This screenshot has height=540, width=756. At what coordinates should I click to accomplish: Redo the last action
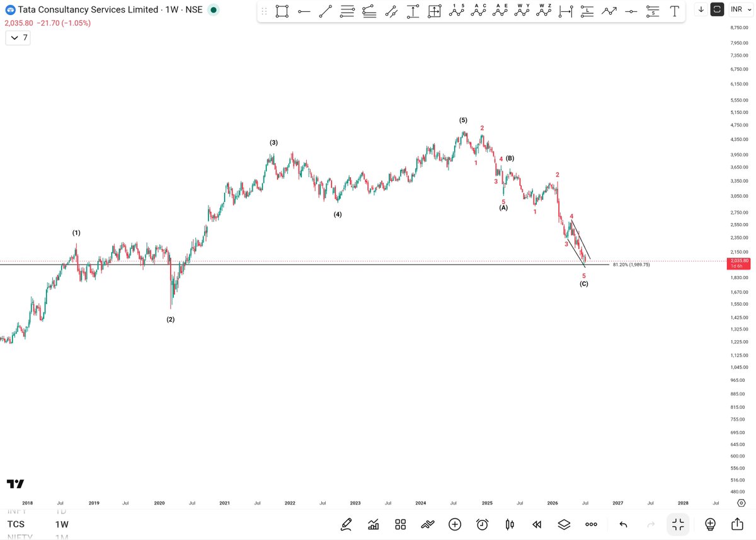pyautogui.click(x=651, y=524)
